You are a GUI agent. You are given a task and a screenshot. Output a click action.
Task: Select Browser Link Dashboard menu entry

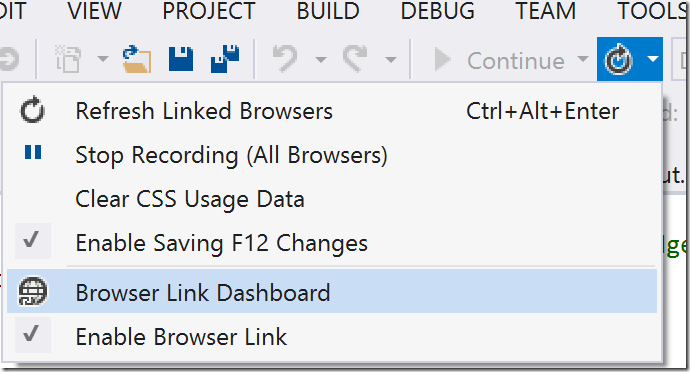point(332,291)
